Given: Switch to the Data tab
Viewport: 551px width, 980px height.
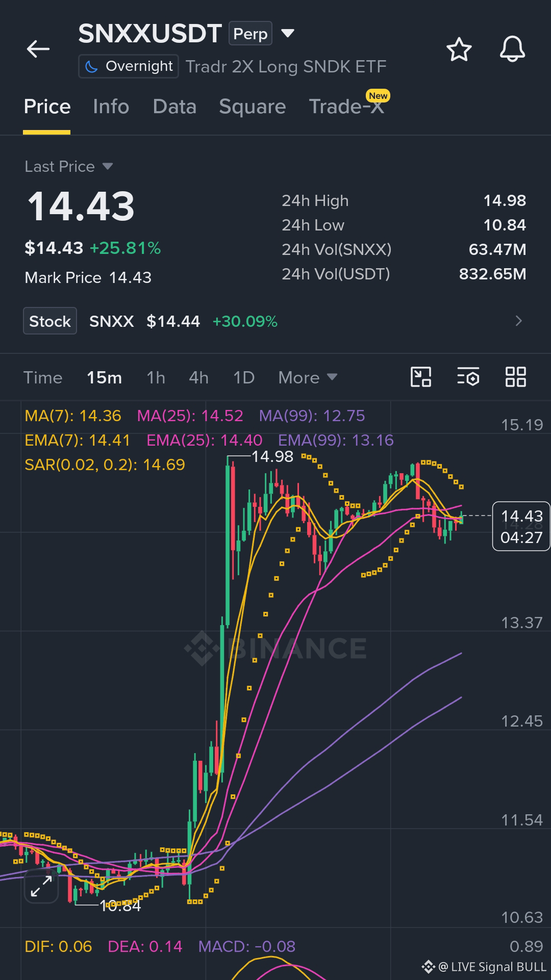Looking at the screenshot, I should click(x=174, y=107).
